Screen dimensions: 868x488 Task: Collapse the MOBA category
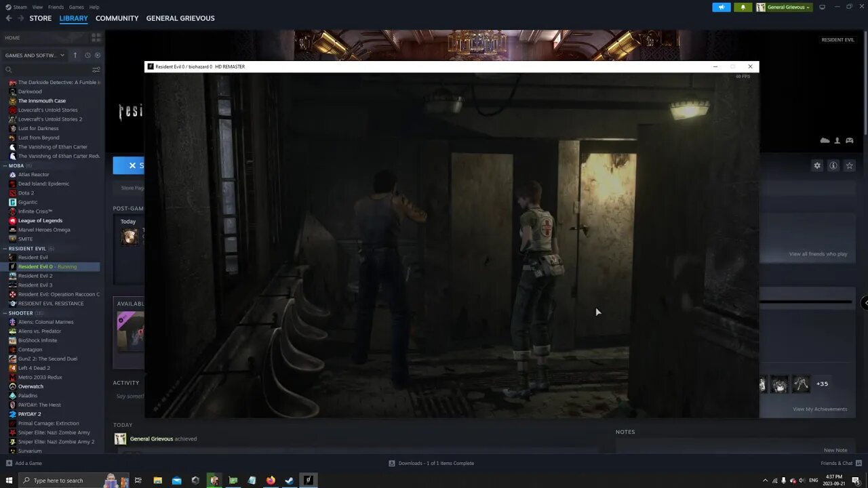(x=16, y=165)
